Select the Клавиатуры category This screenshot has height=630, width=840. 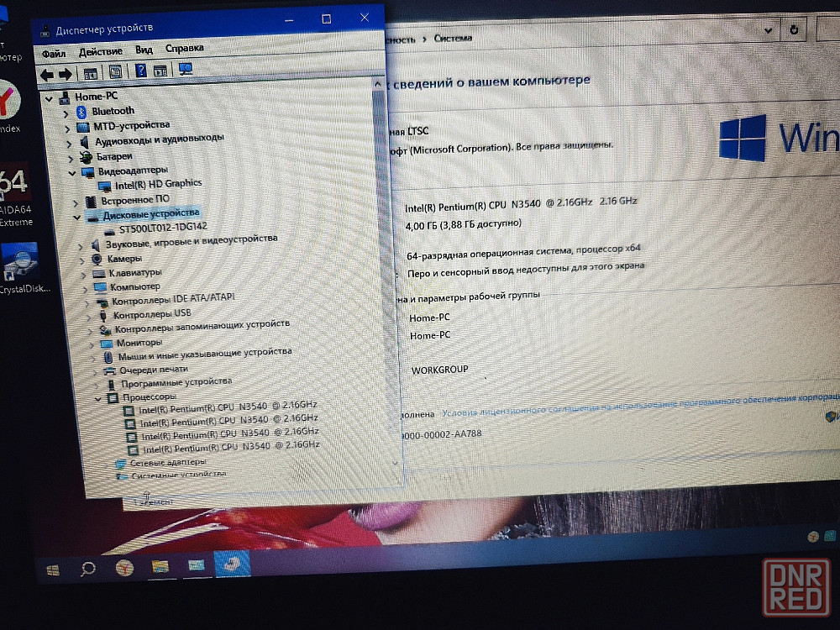(135, 273)
